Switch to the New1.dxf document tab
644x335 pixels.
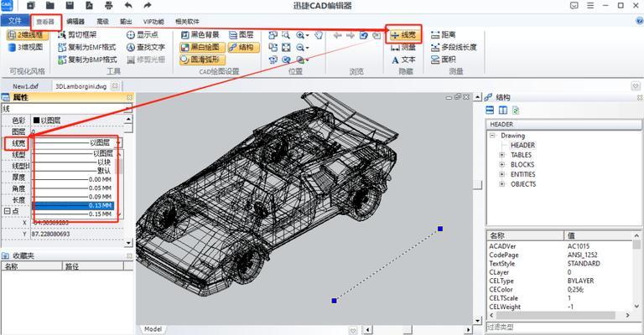25,86
